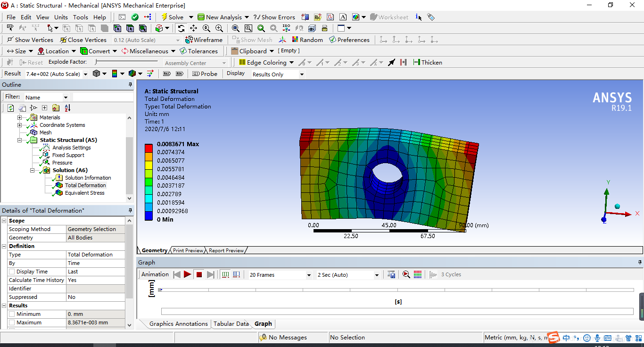The height and width of the screenshot is (347, 644).
Task: Click the outline filter text field
Action: click(103, 97)
